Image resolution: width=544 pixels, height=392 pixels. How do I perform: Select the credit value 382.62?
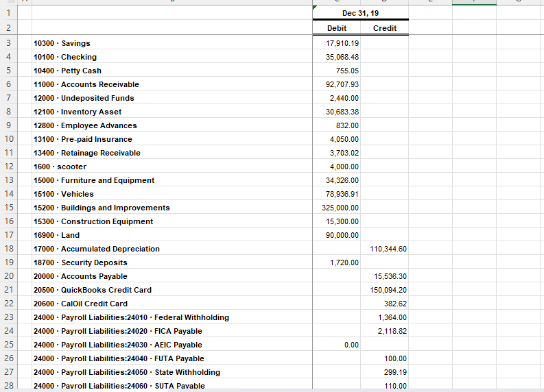pyautogui.click(x=384, y=304)
